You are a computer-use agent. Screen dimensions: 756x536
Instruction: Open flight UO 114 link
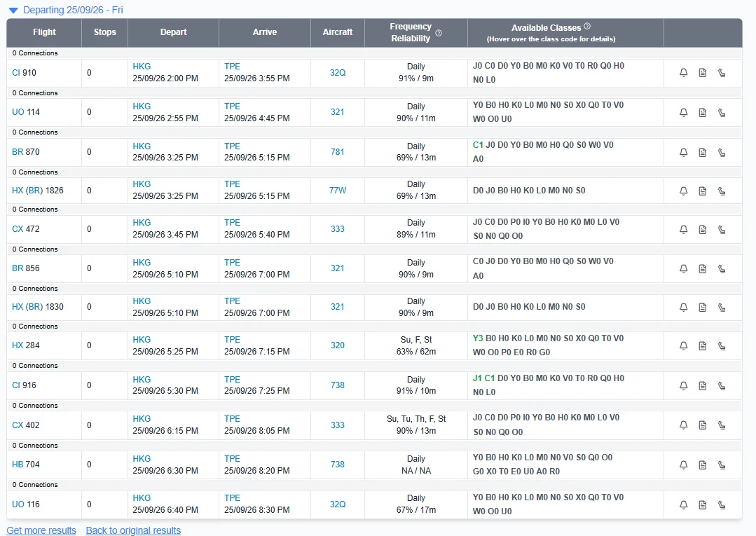coord(25,112)
